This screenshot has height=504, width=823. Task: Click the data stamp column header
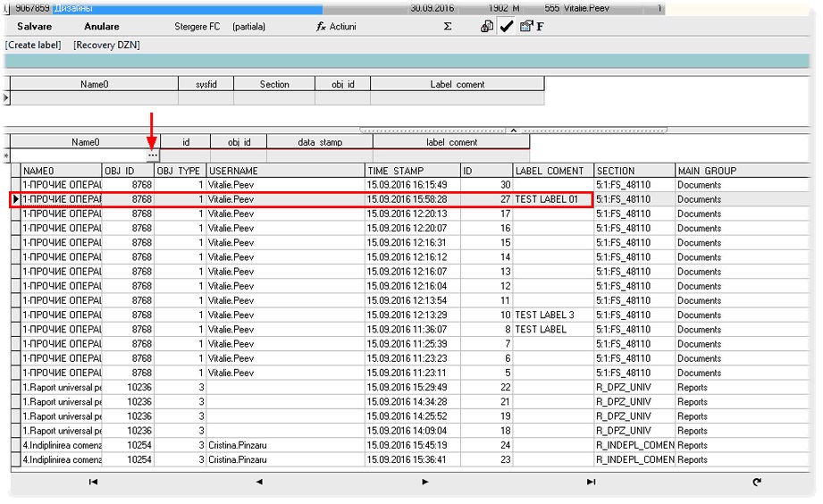(320, 142)
